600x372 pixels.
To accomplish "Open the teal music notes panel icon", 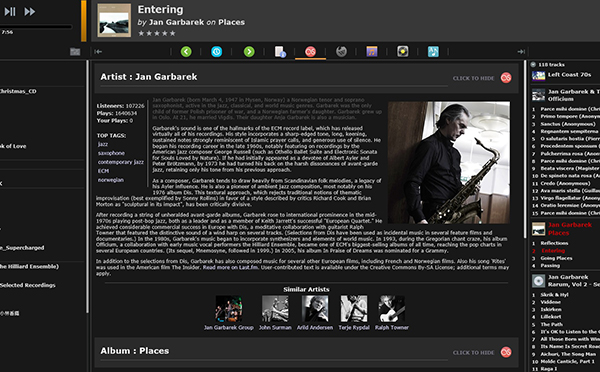I will tap(433, 51).
